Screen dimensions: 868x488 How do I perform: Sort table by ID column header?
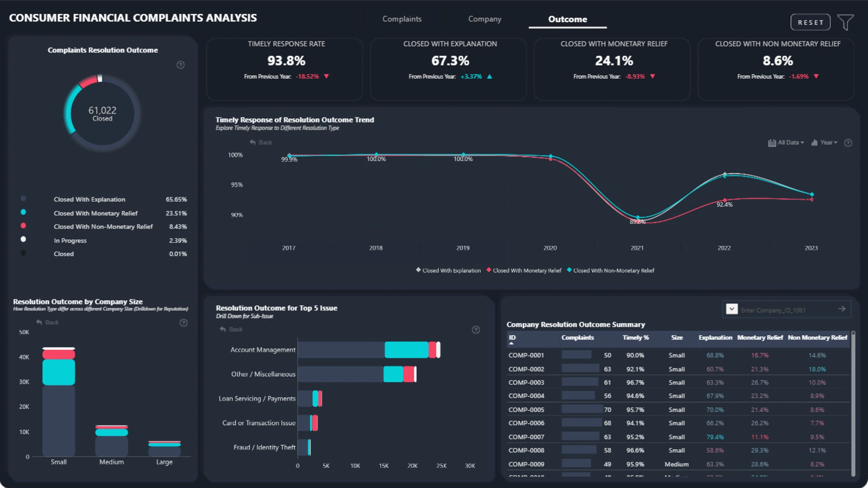tap(512, 338)
